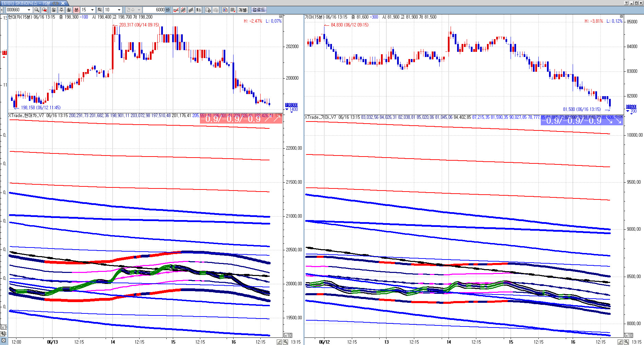Click zoom magnifier below Kia chart
Viewport: 644px width, 345px height.
[x=626, y=342]
